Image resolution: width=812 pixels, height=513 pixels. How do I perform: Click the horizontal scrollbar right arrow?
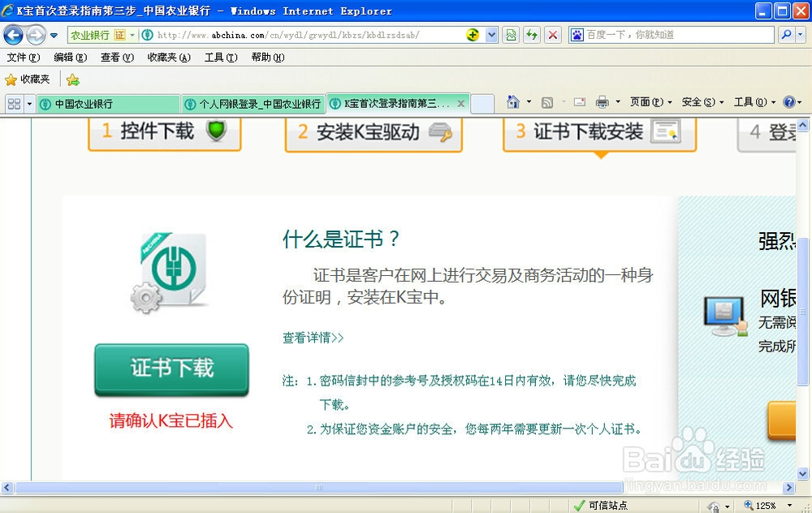[788, 488]
